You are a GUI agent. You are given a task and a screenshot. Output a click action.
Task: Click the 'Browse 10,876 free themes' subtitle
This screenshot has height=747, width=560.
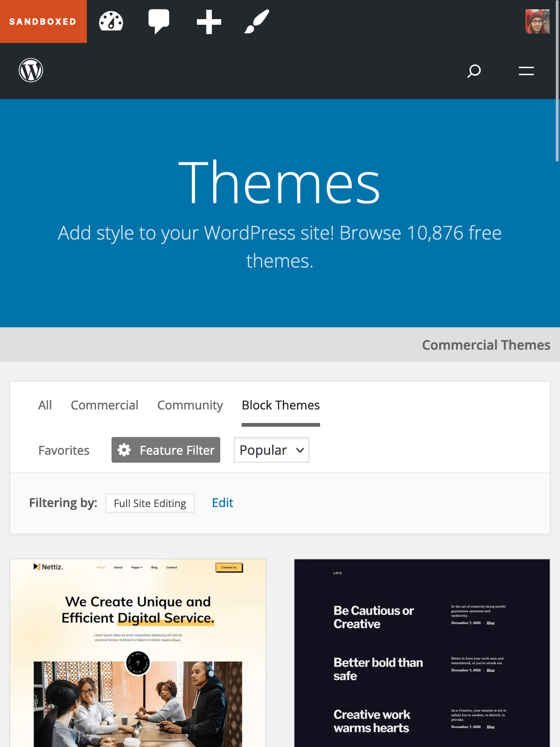click(x=280, y=247)
